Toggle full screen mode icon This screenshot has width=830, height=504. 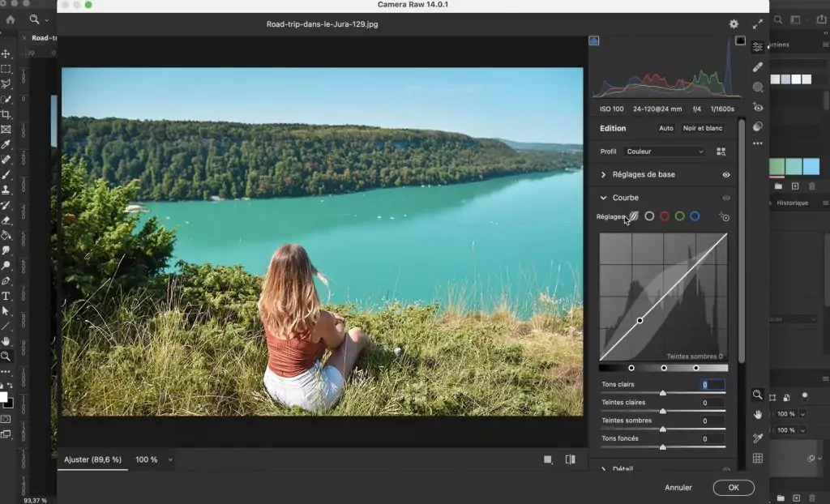click(x=758, y=24)
